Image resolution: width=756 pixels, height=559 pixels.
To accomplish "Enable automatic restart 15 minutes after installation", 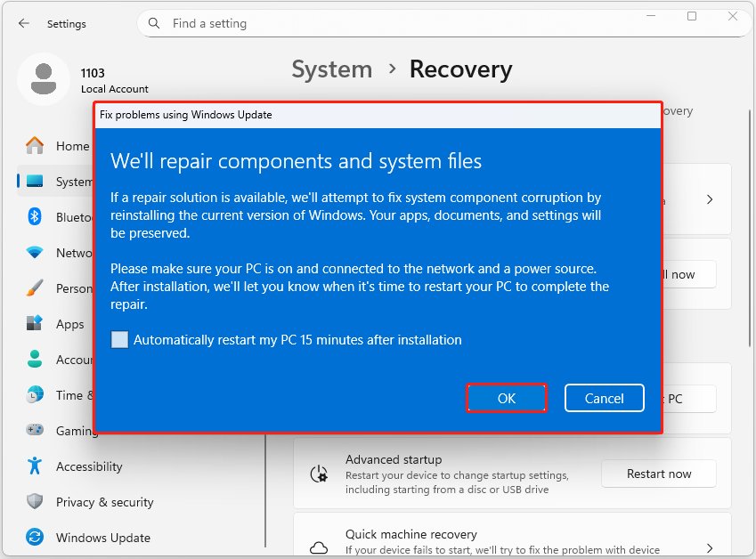I will tap(119, 339).
